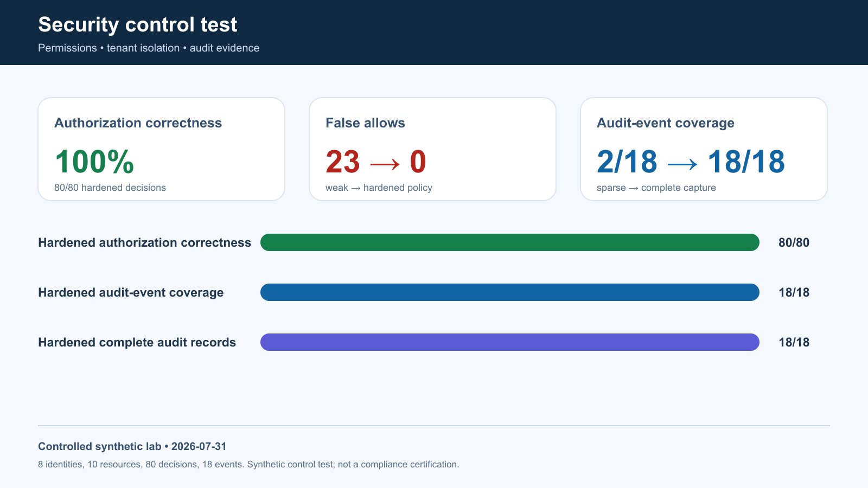Click the blue audit-event coverage progress bar

tap(510, 292)
